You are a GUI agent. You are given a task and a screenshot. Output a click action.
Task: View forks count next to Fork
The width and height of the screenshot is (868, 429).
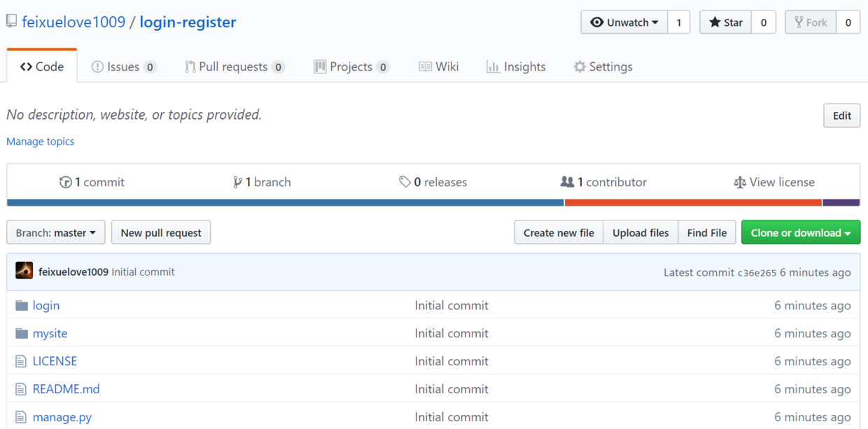[848, 22]
